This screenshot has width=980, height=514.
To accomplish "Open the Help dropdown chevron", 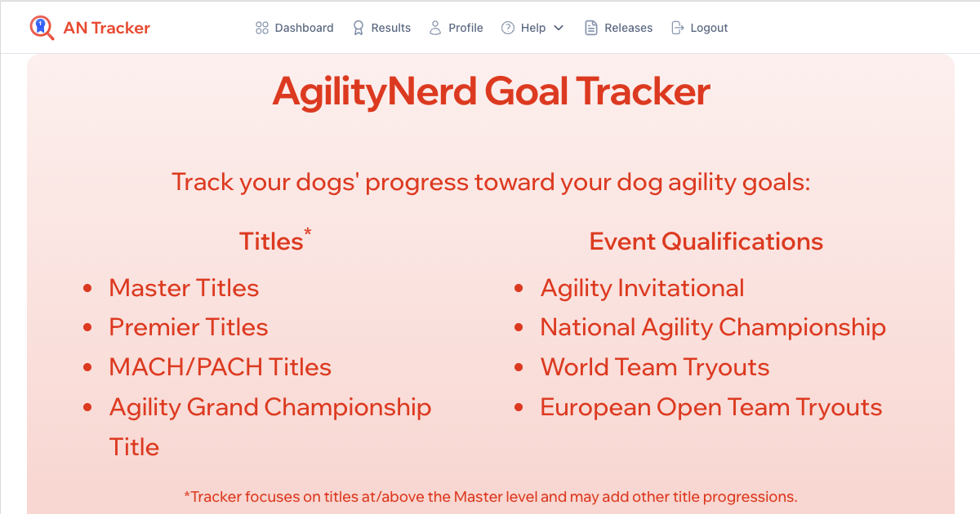I will click(560, 27).
